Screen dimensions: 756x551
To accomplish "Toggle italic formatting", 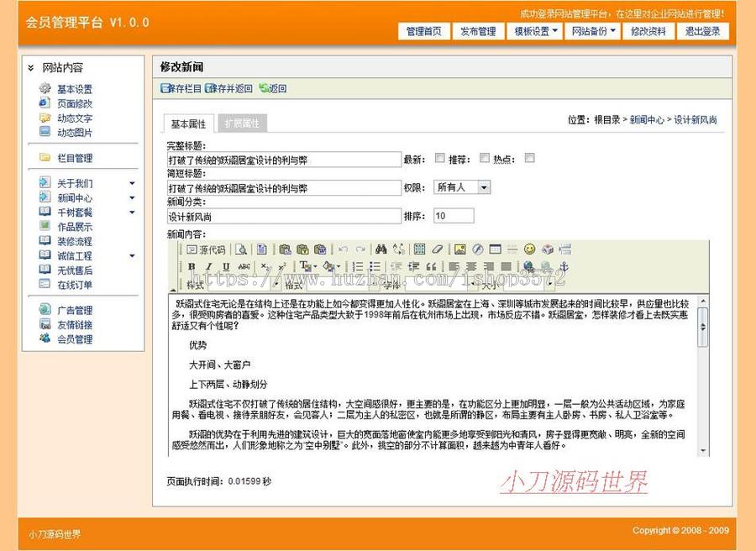I will tap(209, 266).
